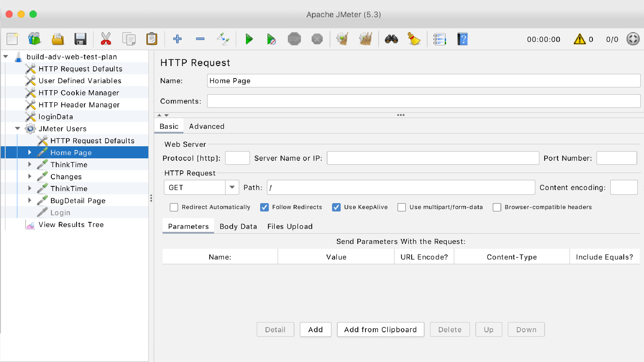Click the warning triangle log indicator
Image resolution: width=644 pixels, height=362 pixels.
point(580,39)
